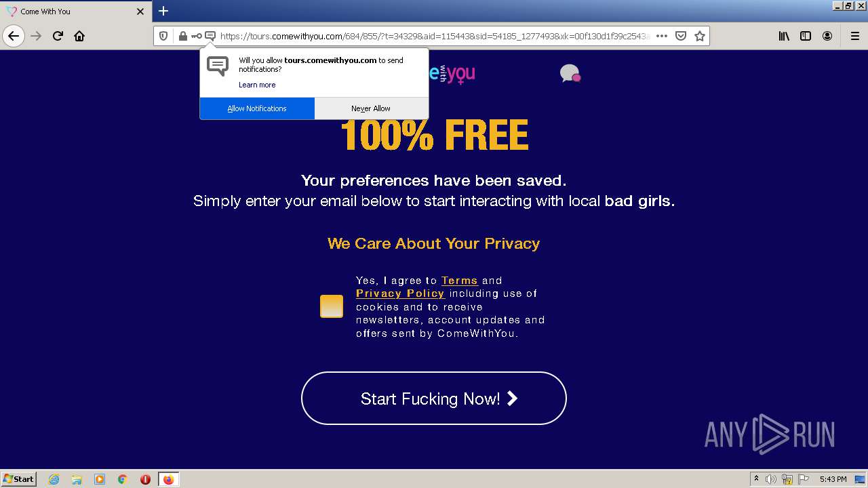The image size is (868, 488).
Task: Open the Library toolbar icon
Action: [784, 36]
